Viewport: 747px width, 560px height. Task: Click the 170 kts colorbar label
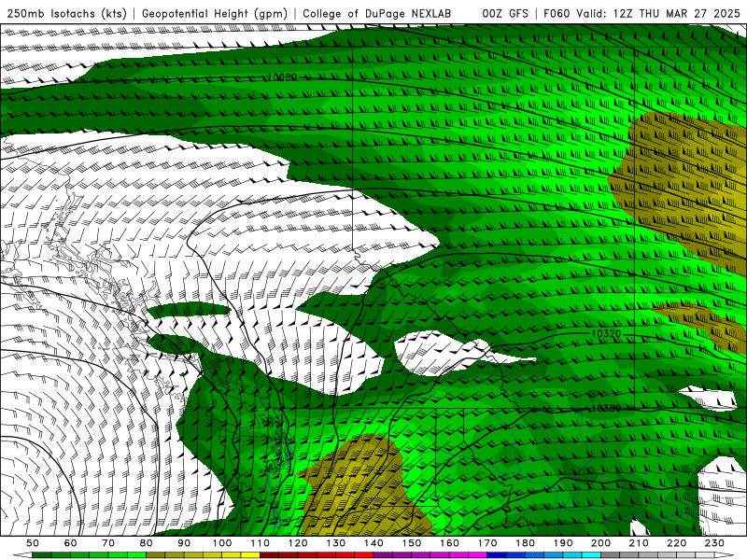[x=486, y=543]
